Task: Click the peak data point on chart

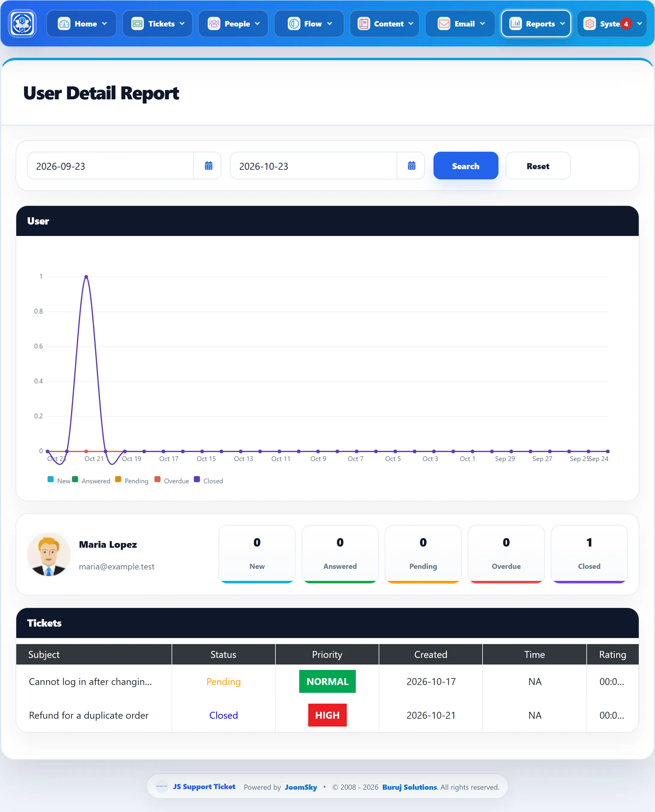Action: (x=86, y=277)
